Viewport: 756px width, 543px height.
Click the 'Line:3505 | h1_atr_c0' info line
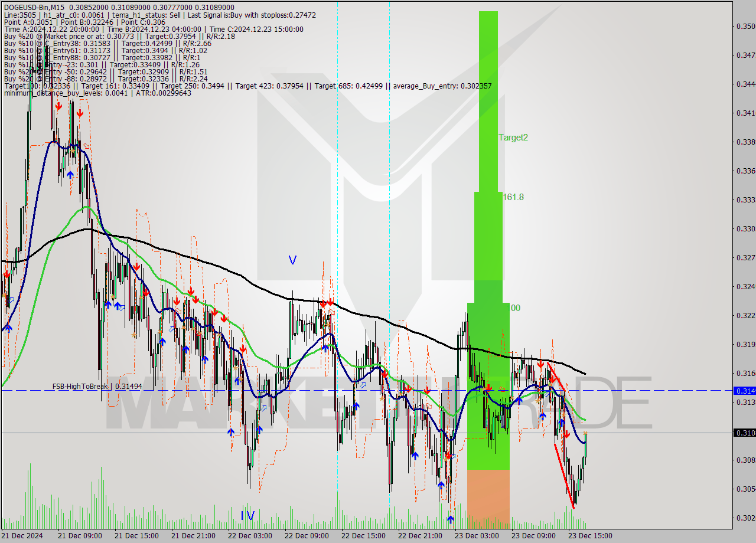pyautogui.click(x=159, y=15)
